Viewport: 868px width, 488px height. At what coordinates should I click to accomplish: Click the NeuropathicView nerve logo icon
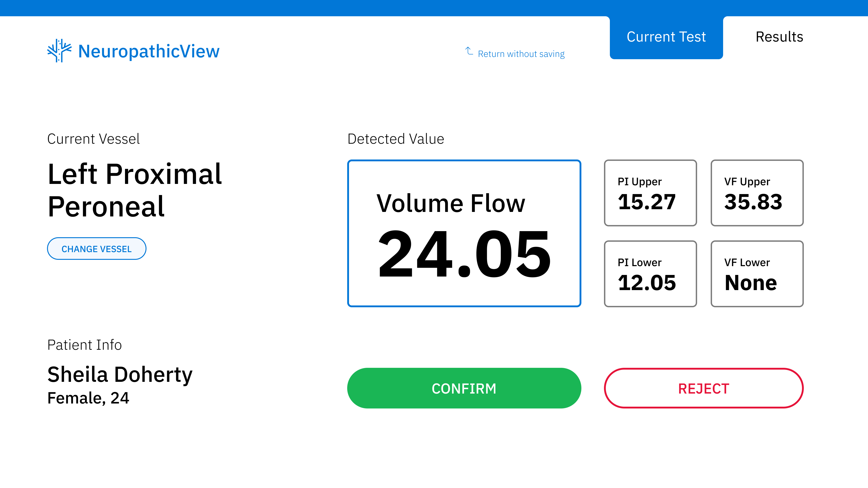[59, 51]
